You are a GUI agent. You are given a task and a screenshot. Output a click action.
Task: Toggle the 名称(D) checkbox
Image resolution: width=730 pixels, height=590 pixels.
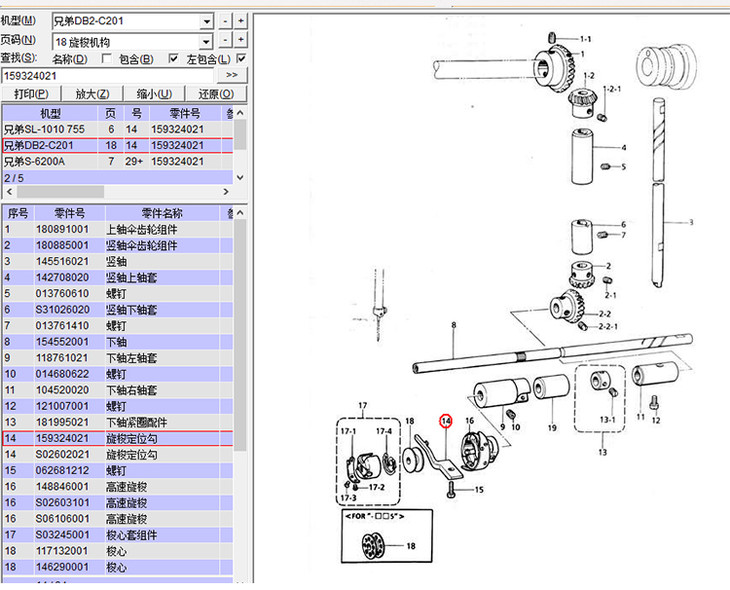pos(107,58)
